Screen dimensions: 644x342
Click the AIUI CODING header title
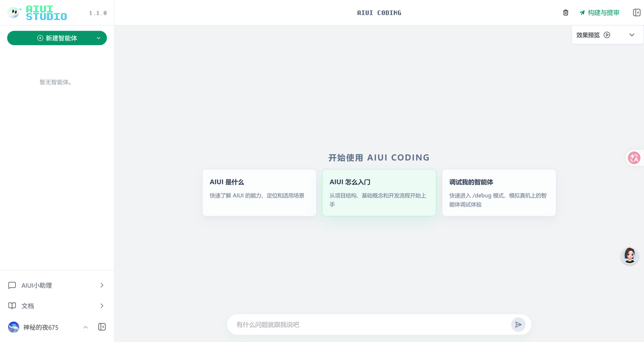(379, 13)
